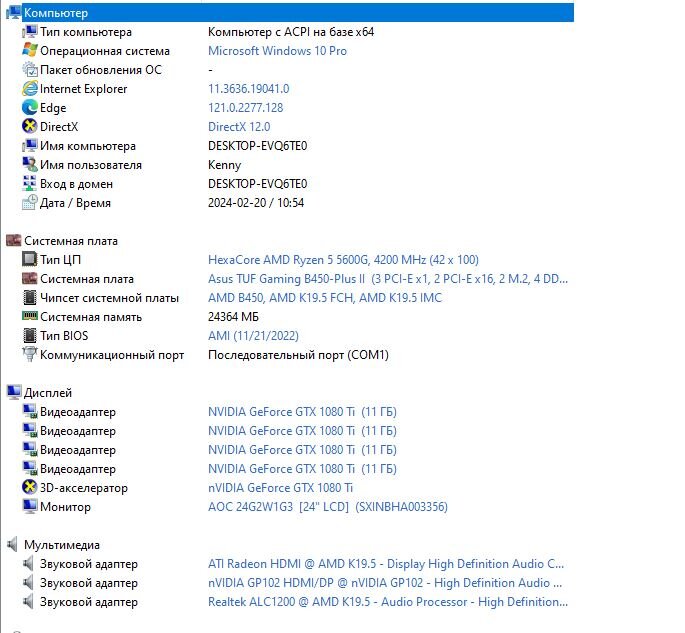Open the AMI (11/21/2022) BIOS link
The height and width of the screenshot is (633, 685).
pos(253,336)
